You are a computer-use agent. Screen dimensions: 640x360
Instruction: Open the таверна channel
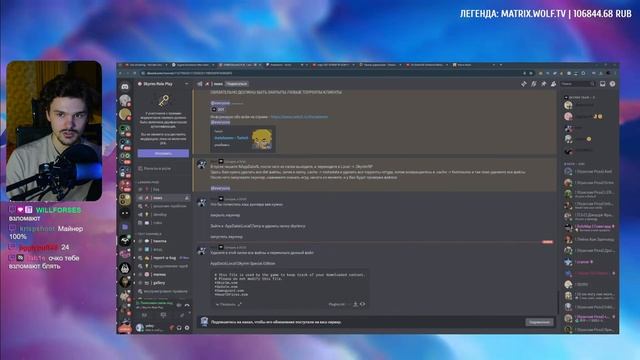[x=163, y=241]
